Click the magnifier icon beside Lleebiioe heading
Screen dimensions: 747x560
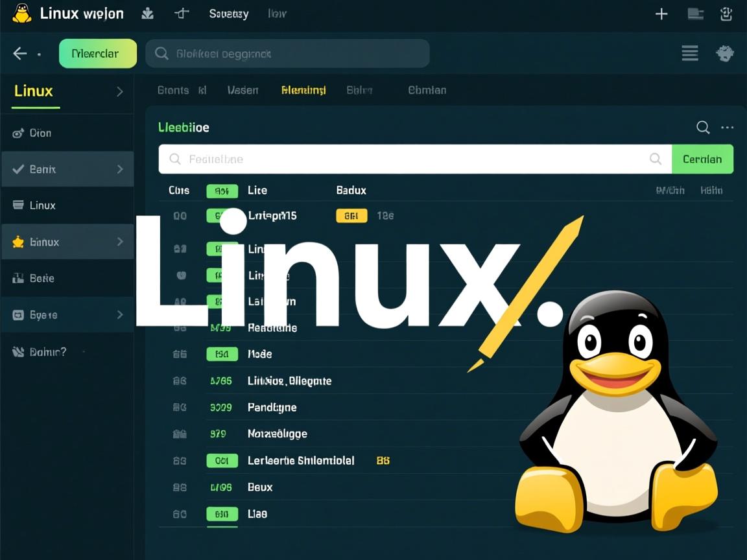tap(703, 128)
